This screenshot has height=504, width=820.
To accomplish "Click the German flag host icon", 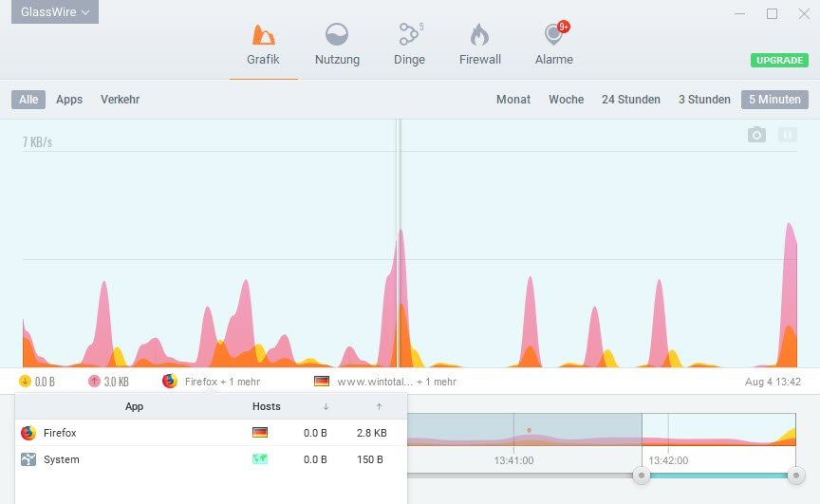I will 260,433.
